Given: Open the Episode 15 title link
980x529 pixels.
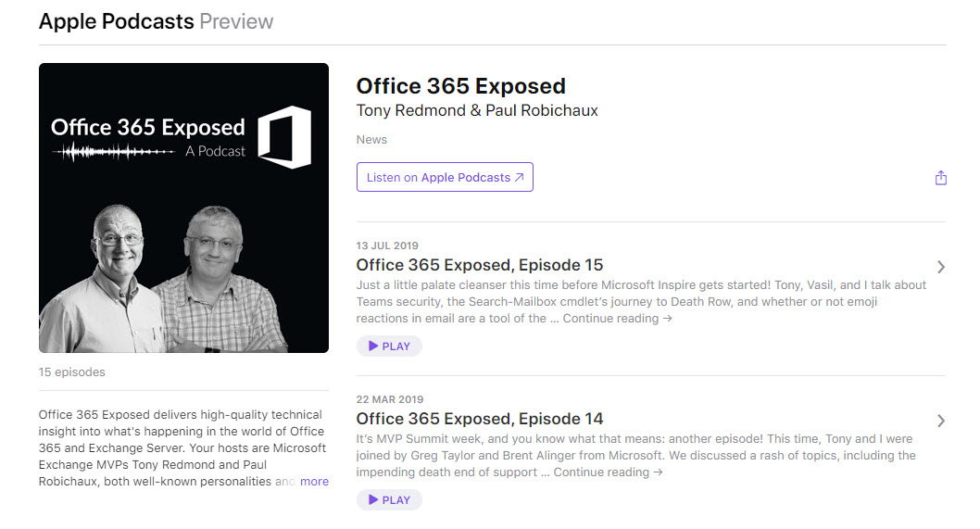Looking at the screenshot, I should [x=479, y=265].
